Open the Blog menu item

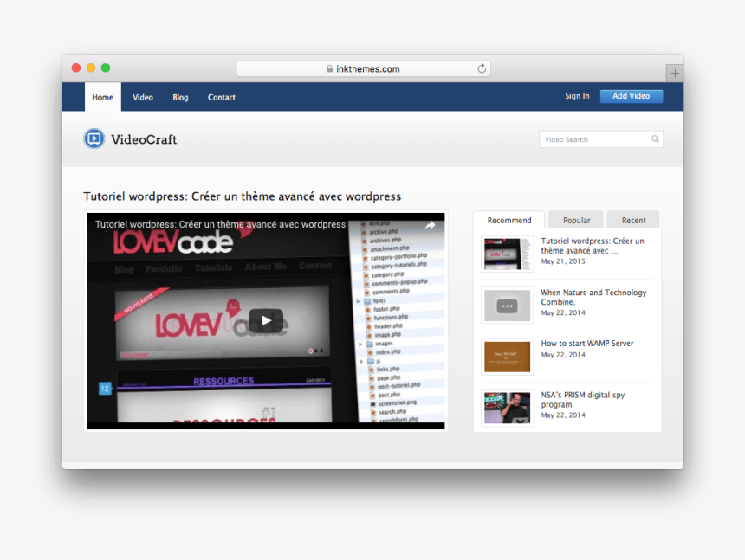tap(180, 97)
